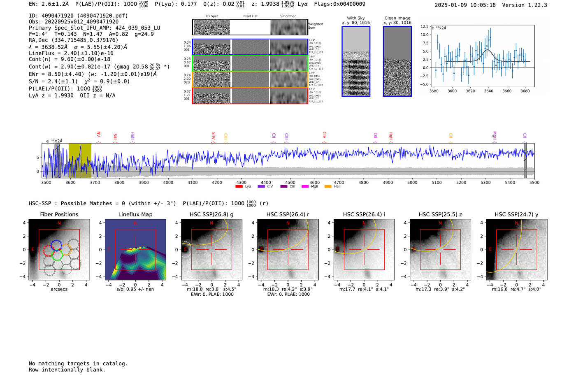The height and width of the screenshot is (392, 576).
Task: Click the Gaussian line fit plot
Action: point(482,56)
